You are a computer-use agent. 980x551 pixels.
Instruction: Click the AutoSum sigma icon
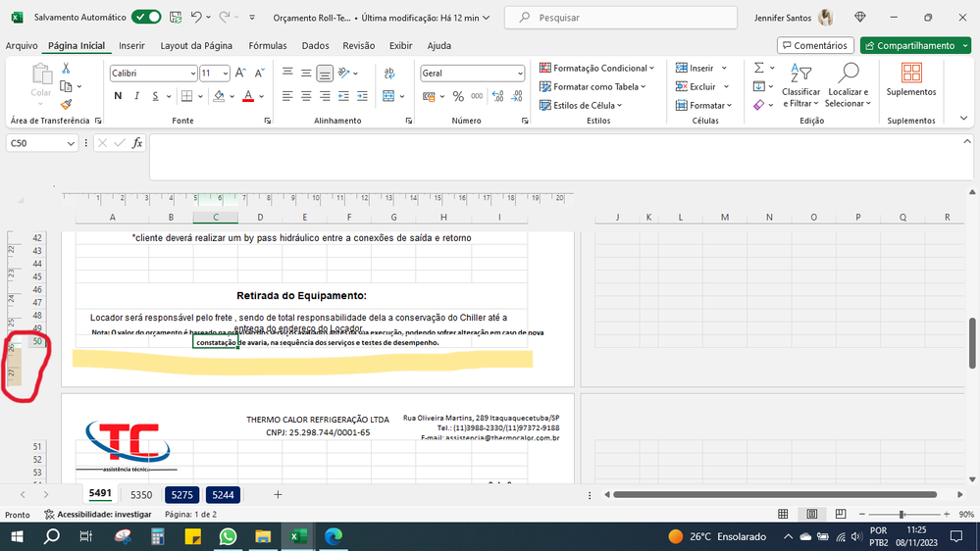pos(758,68)
